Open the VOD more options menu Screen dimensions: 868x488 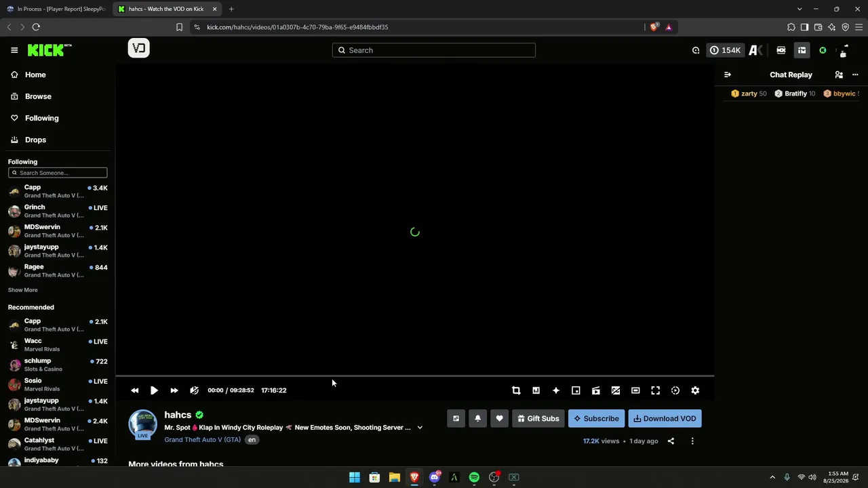coord(692,441)
